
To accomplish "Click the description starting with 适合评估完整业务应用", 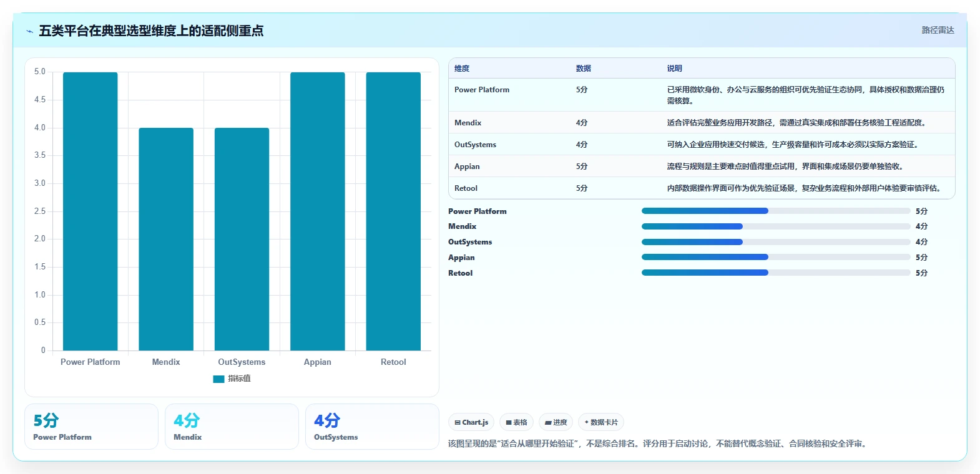I will 798,123.
